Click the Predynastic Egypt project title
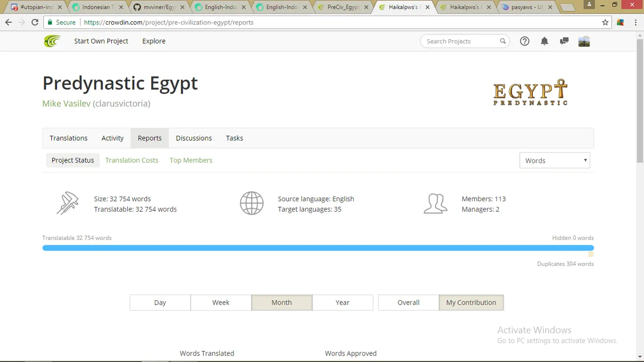This screenshot has width=644, height=362. coord(120,83)
